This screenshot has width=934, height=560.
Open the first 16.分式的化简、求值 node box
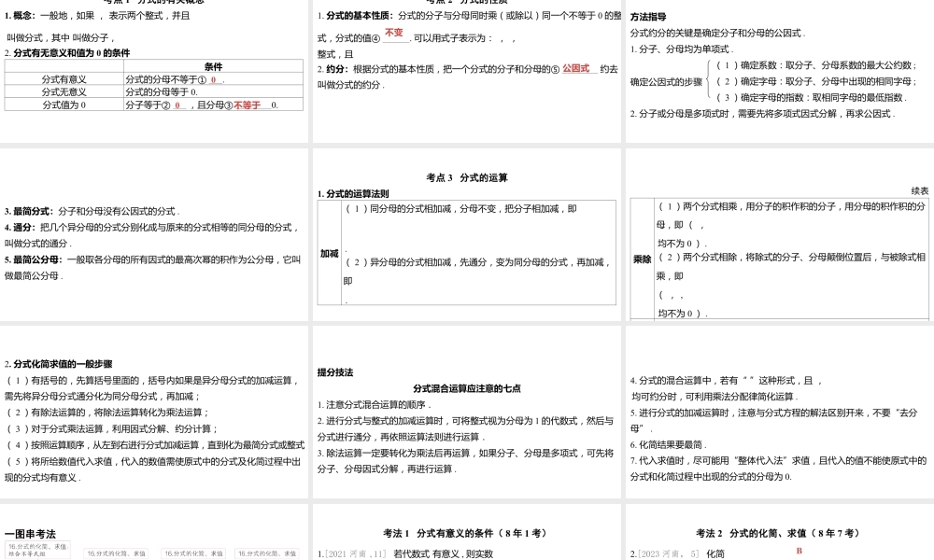[x=42, y=549]
